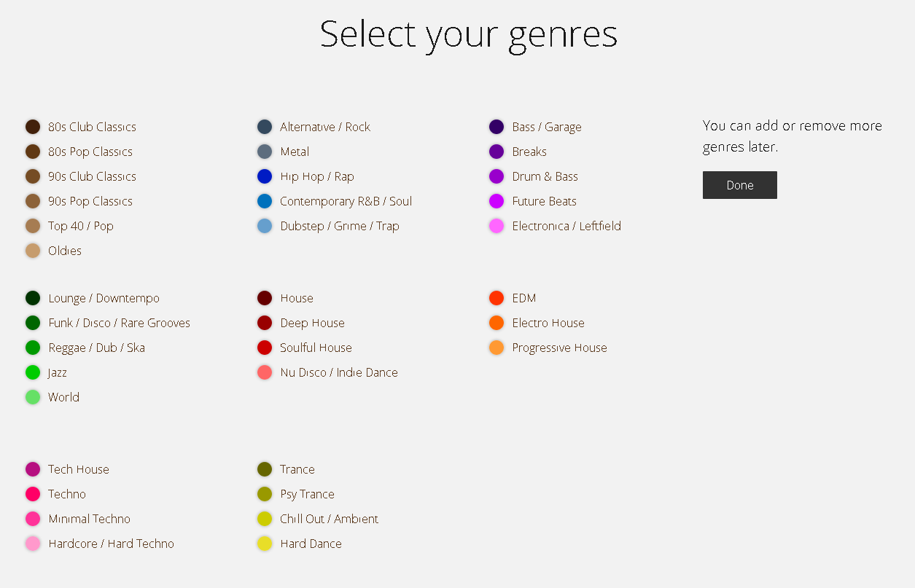915x588 pixels.
Task: Toggle the Hip Hop / Rap genre circle
Action: (265, 176)
